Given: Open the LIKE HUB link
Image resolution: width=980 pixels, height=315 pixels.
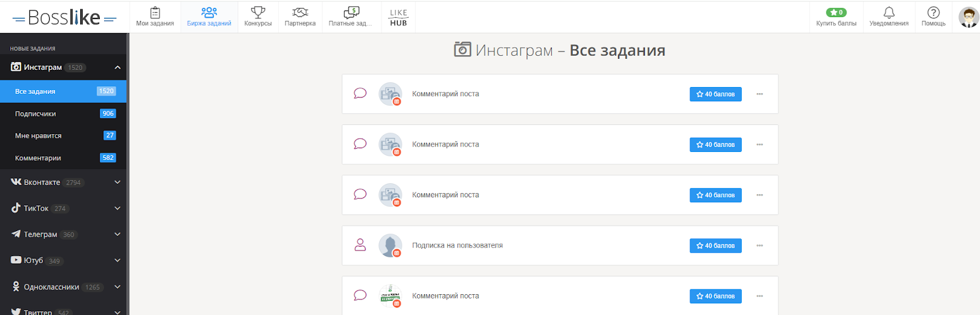Looking at the screenshot, I should coord(398,17).
